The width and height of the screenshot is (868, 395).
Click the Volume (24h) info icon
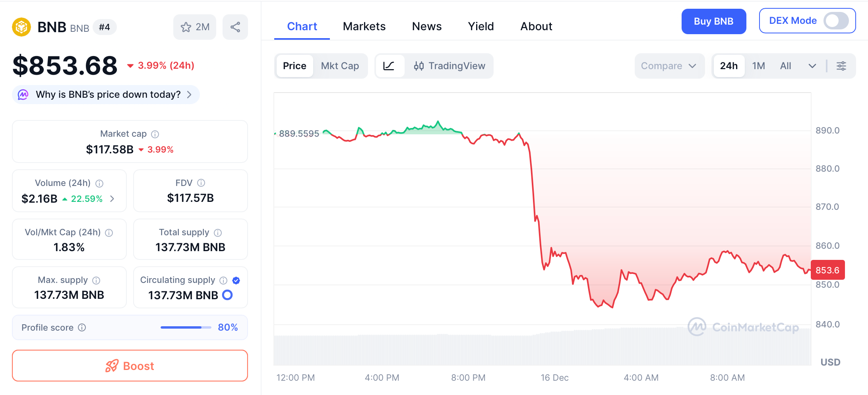(x=99, y=183)
